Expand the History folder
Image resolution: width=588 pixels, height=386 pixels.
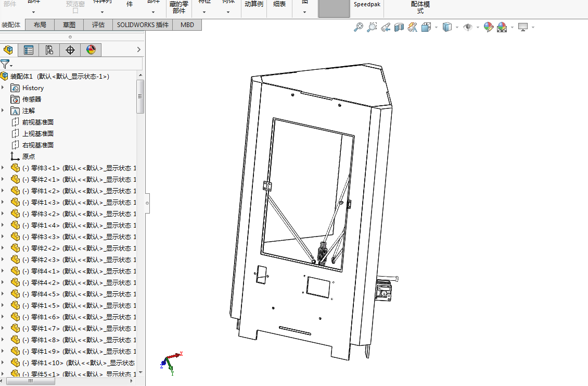(3, 88)
